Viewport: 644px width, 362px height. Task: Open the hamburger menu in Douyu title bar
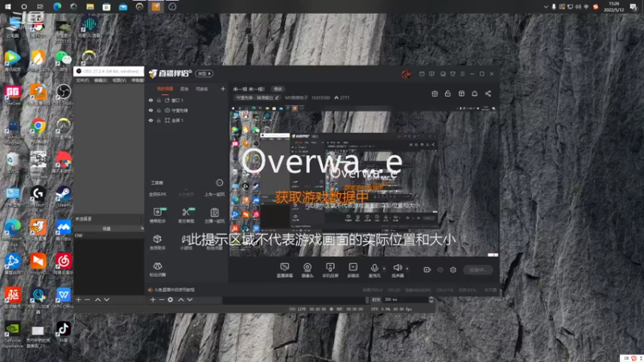[462, 74]
